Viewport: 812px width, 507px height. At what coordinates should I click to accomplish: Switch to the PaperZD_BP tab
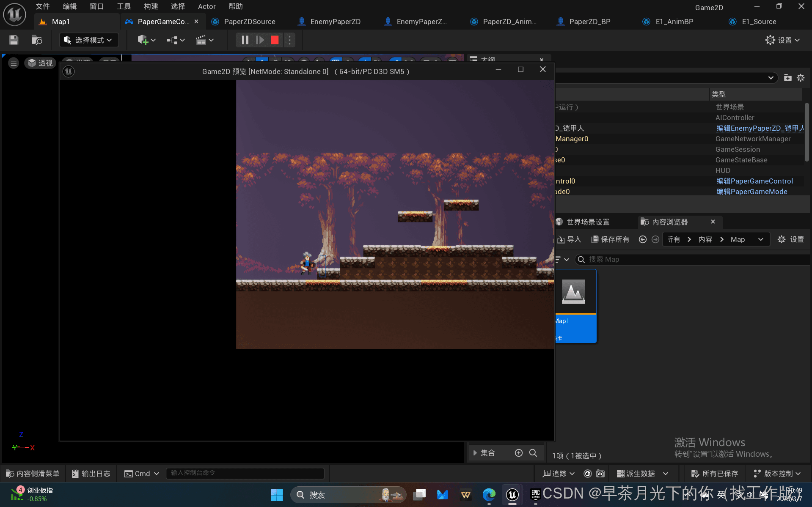589,22
